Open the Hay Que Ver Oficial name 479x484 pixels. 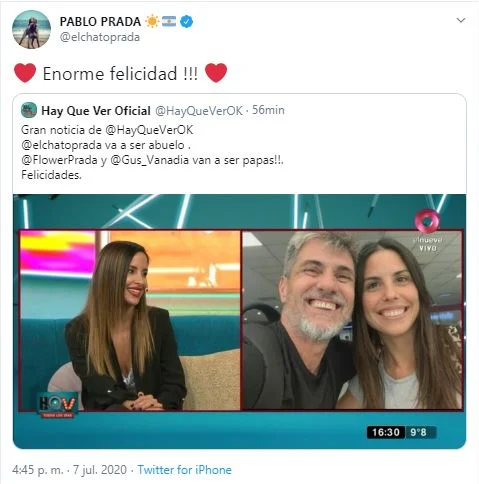pos(96,111)
